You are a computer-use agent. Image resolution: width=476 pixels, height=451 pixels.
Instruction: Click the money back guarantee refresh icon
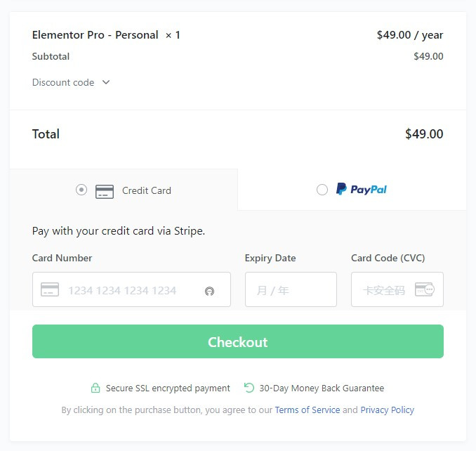249,387
